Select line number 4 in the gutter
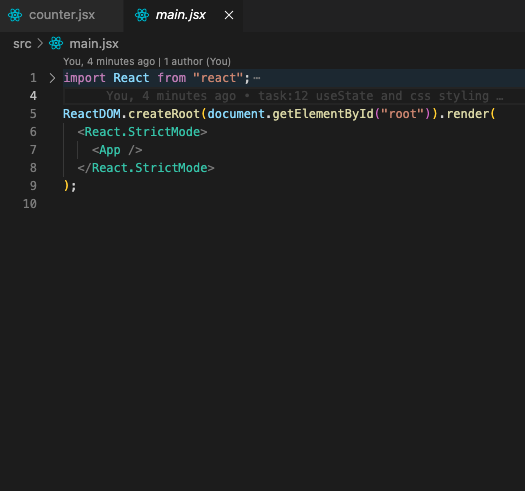This screenshot has height=491, width=525. coord(33,96)
